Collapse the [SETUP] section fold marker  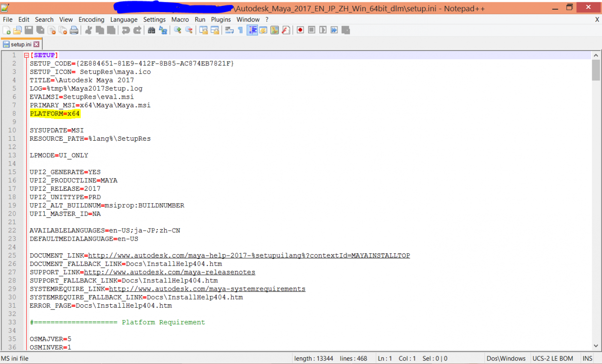point(26,55)
